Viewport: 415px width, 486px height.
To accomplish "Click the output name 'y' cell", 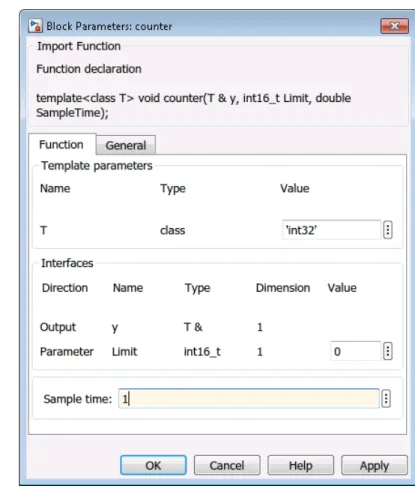I will click(x=115, y=328).
